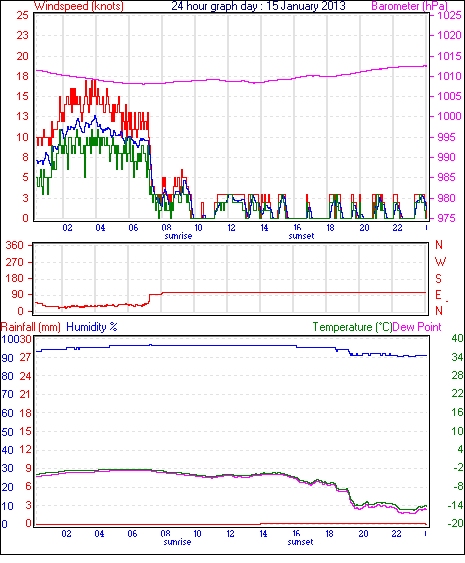The height and width of the screenshot is (563, 465).
Task: Click the 1025 barometer scale value
Action: (x=449, y=15)
